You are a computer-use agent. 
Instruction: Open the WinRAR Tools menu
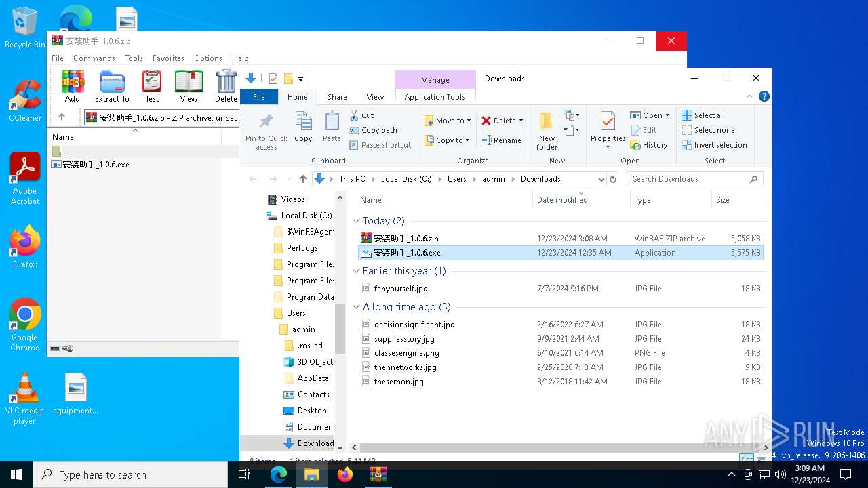coord(134,58)
